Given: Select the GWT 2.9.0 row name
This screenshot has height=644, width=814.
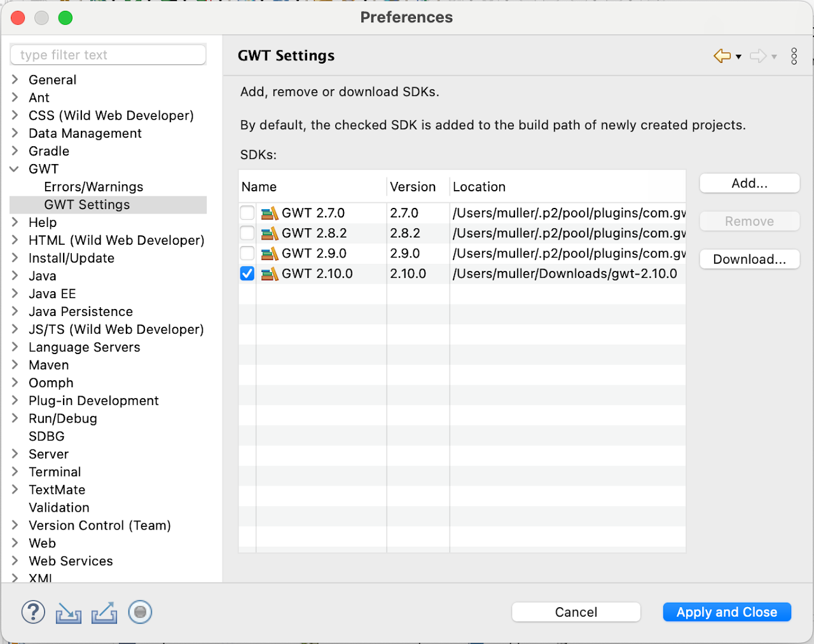Looking at the screenshot, I should (314, 254).
